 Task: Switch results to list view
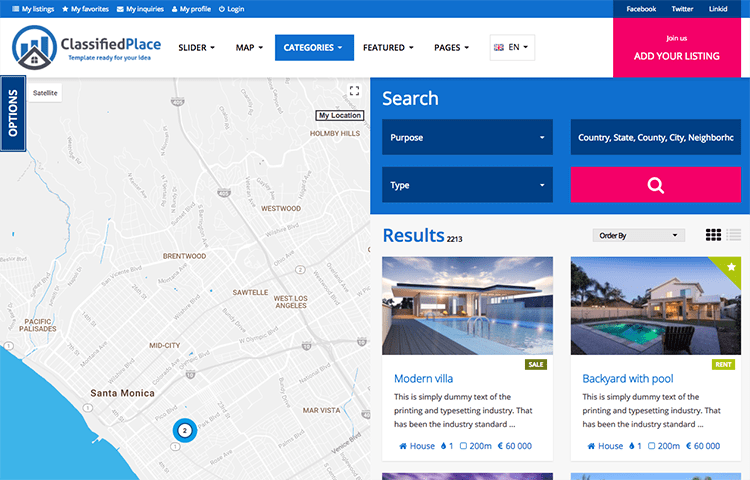(733, 235)
